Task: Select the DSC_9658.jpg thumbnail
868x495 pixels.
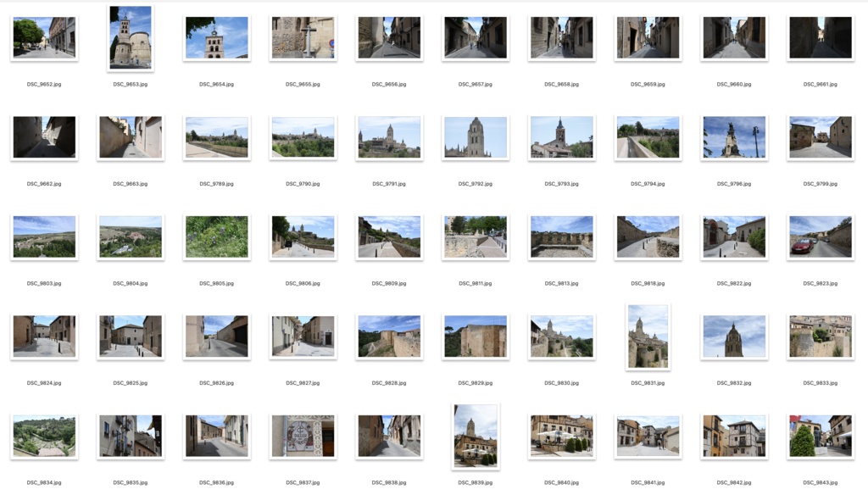Action: point(562,37)
